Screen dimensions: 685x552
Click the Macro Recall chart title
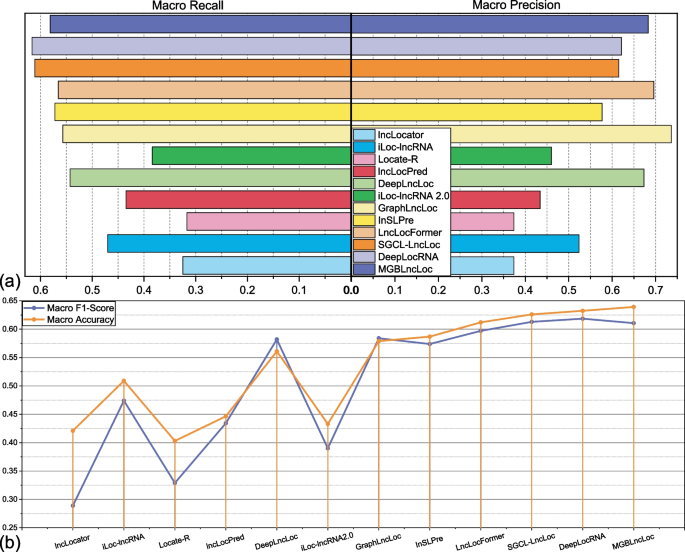pyautogui.click(x=187, y=5)
